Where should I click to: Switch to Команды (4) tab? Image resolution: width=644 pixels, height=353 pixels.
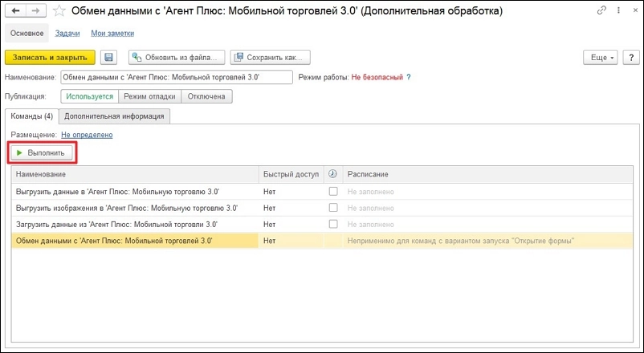click(31, 116)
